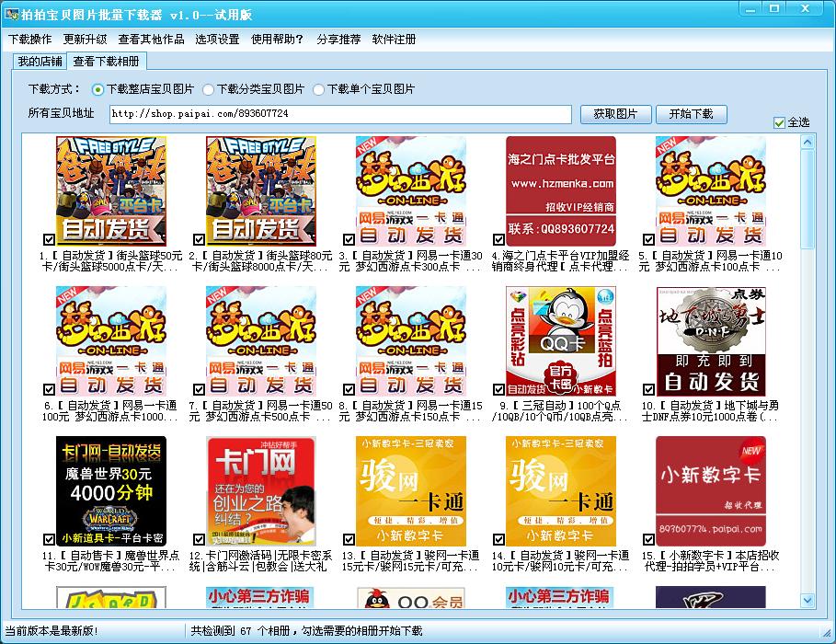Click caption of item 4 海之门点卡平台VIP加盟
The height and width of the screenshot is (644, 836).
560,261
